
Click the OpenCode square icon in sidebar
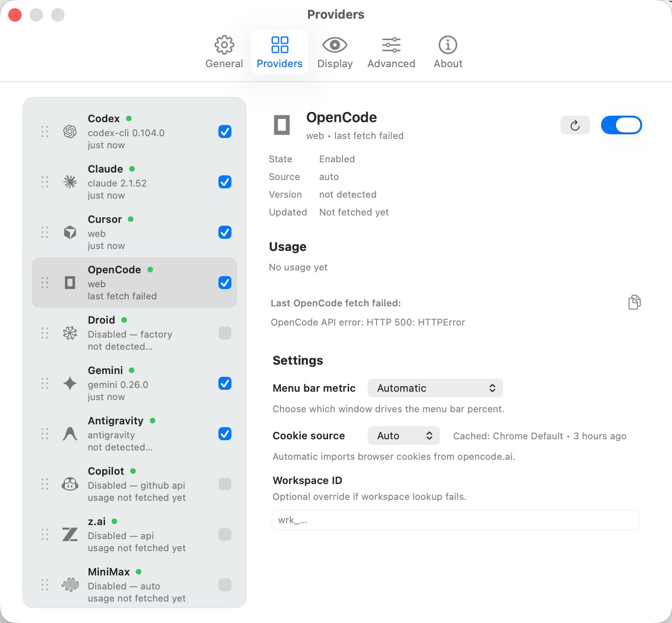pos(70,283)
